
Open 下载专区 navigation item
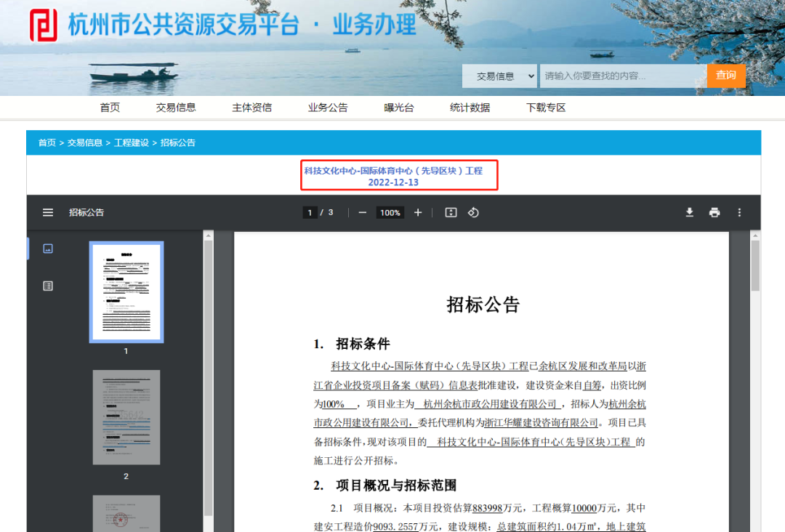(x=546, y=108)
